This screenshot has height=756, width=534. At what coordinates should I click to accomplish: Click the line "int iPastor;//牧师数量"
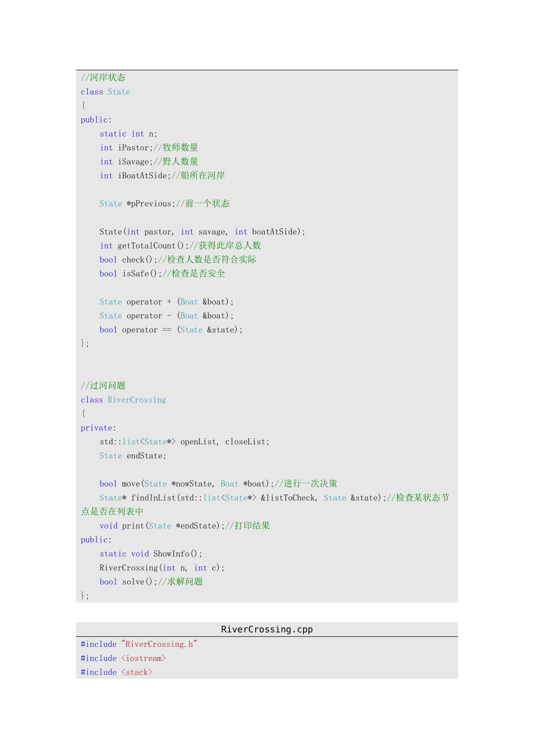pos(149,147)
